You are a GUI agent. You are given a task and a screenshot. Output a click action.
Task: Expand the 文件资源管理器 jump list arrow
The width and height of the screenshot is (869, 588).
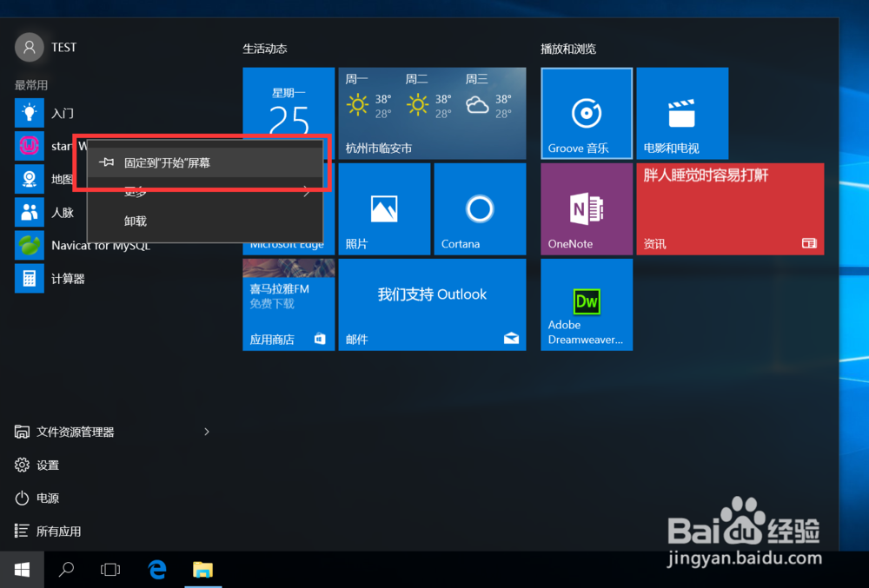pos(207,432)
